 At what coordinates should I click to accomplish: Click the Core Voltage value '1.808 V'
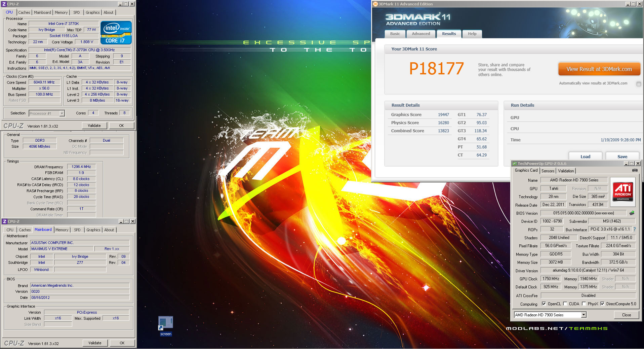[87, 42]
